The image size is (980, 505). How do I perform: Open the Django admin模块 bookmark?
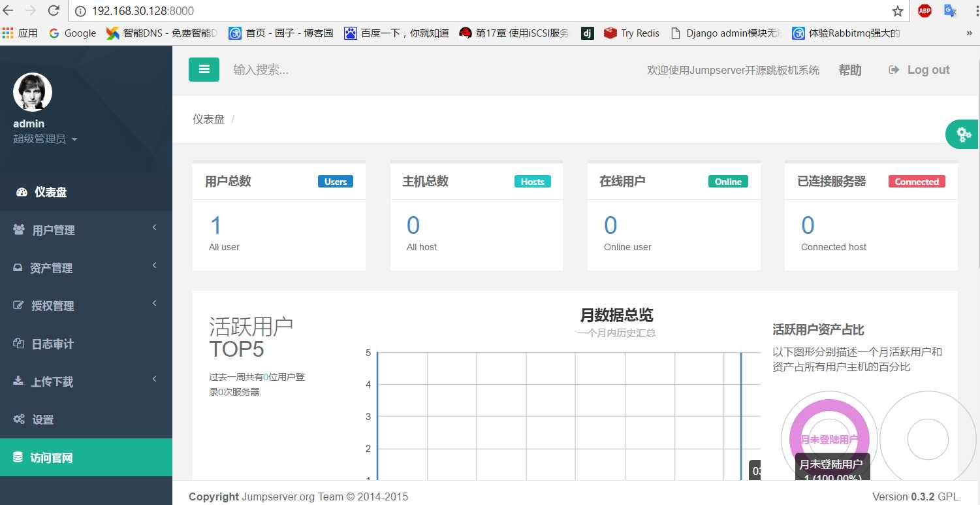coord(725,33)
